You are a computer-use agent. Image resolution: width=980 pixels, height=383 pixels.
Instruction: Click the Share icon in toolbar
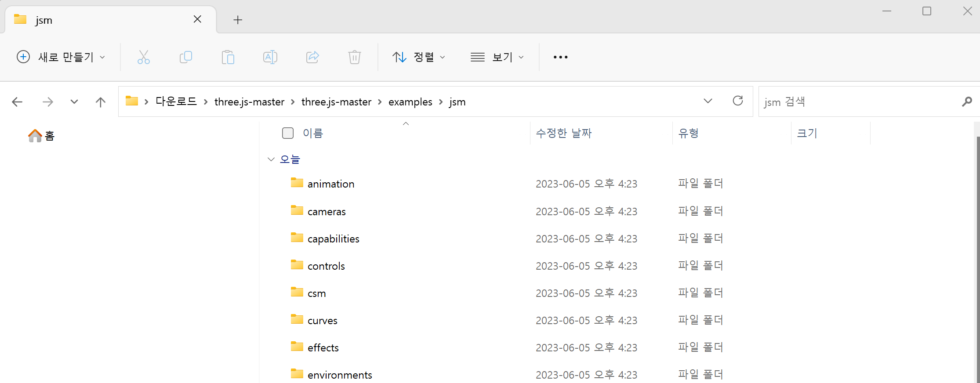coord(312,57)
